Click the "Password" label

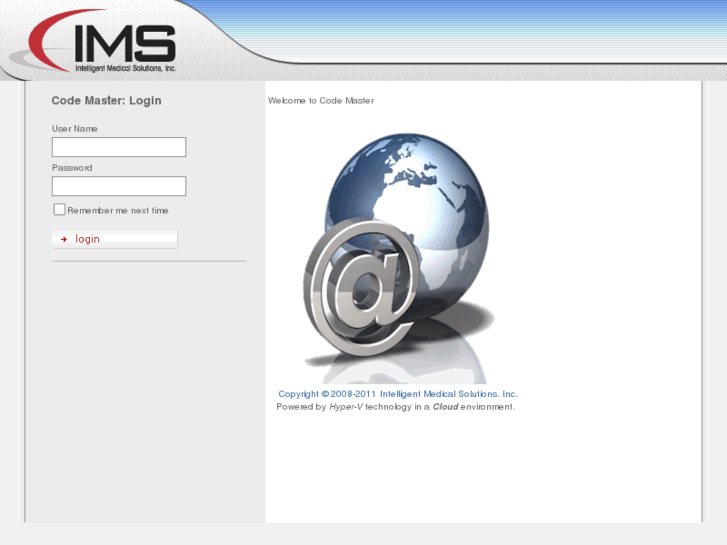click(72, 167)
